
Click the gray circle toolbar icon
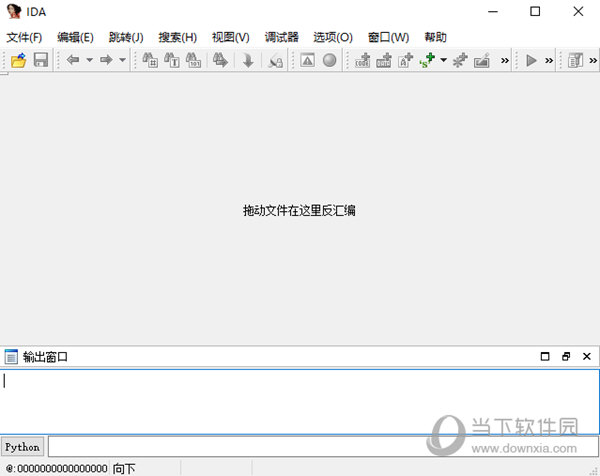[329, 60]
